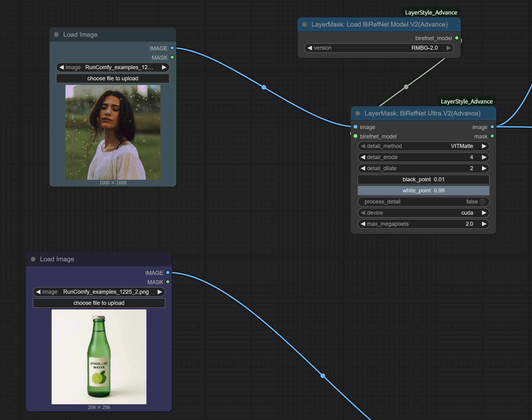Viewport: 532px width, 420px height.
Task: Open the detail_method dropdown showing VITMatte
Action: click(424, 146)
